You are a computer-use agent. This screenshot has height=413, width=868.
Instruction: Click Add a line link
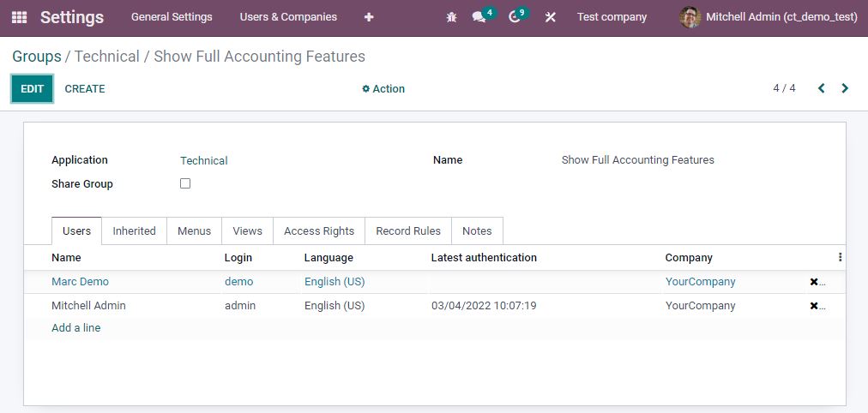pos(75,328)
